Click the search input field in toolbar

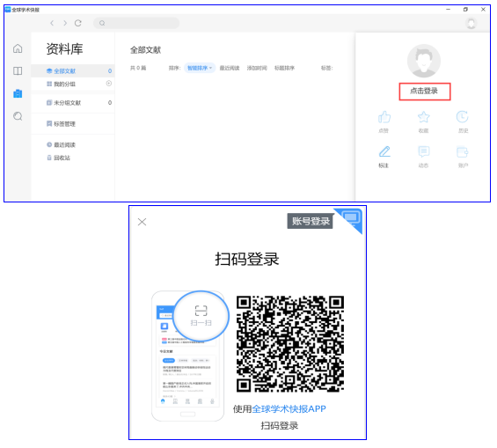point(136,23)
